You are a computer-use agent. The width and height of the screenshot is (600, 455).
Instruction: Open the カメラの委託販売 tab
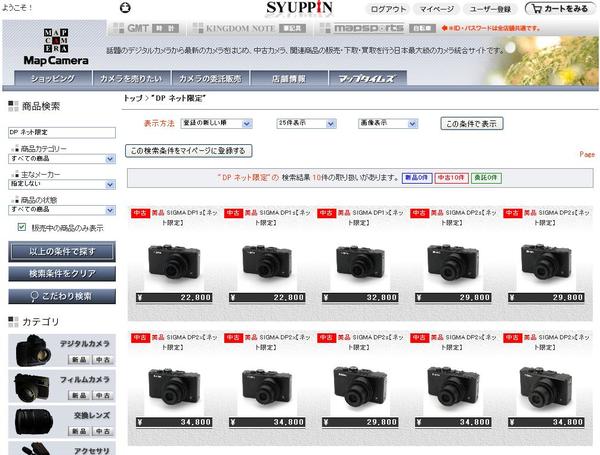click(x=210, y=78)
